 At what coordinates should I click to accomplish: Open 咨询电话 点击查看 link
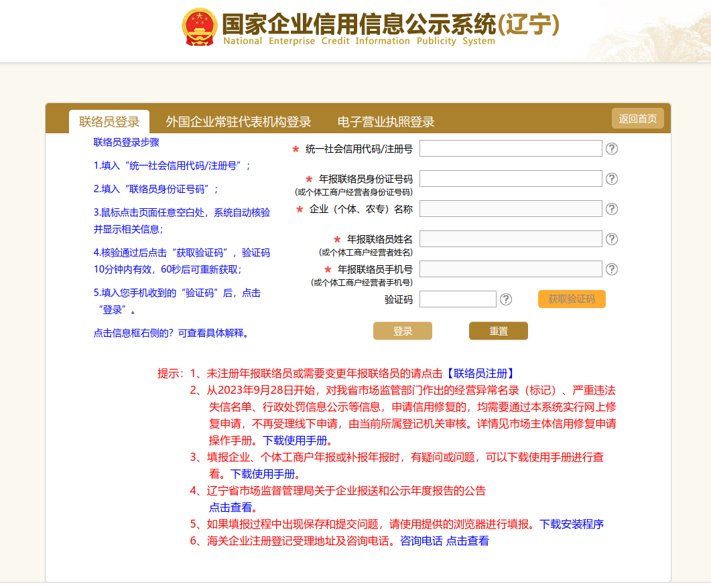pos(444,541)
